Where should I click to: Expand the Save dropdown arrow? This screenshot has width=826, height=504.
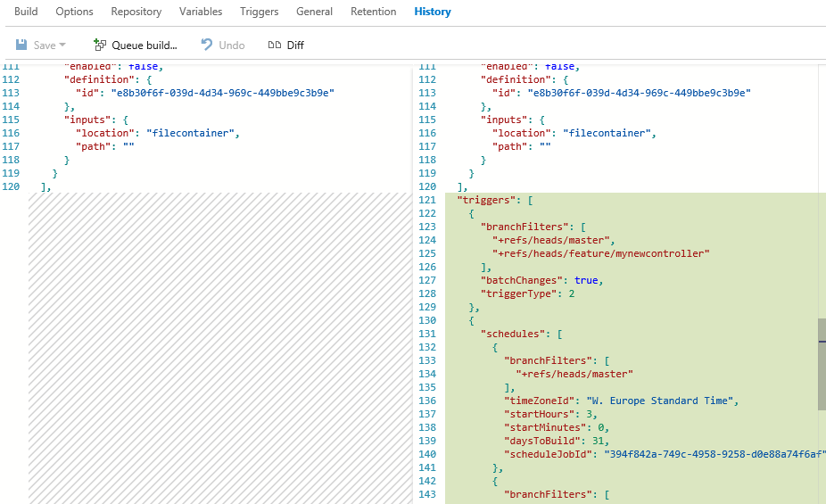coord(62,45)
